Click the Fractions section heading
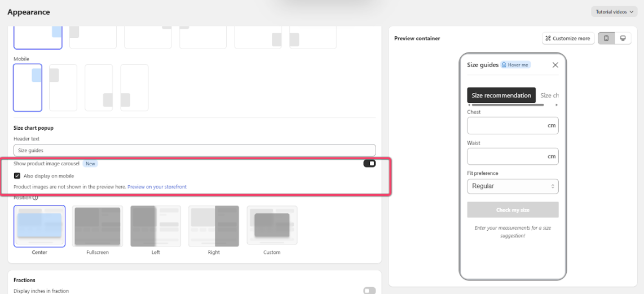 pyautogui.click(x=24, y=280)
